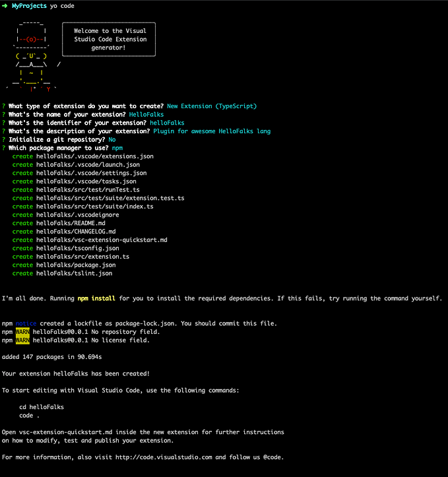Click the 'HelloFalks' extension name answer
Screen dimensions: 448x477
click(146, 114)
